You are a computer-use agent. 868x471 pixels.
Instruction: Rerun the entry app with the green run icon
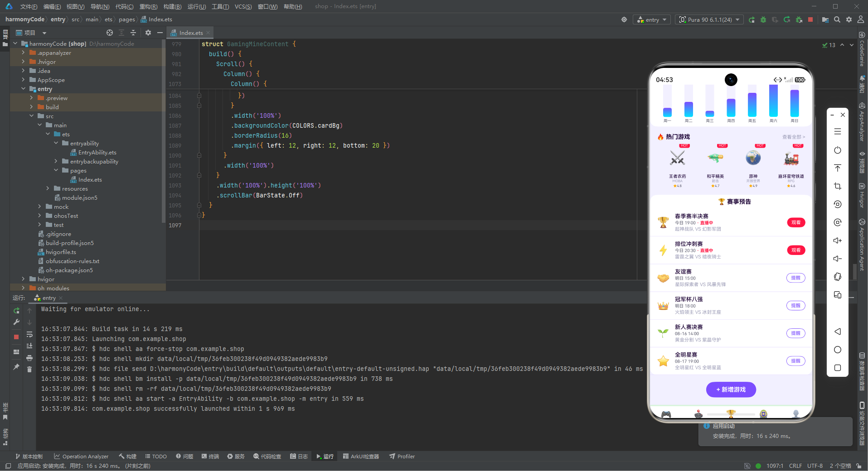[752, 19]
